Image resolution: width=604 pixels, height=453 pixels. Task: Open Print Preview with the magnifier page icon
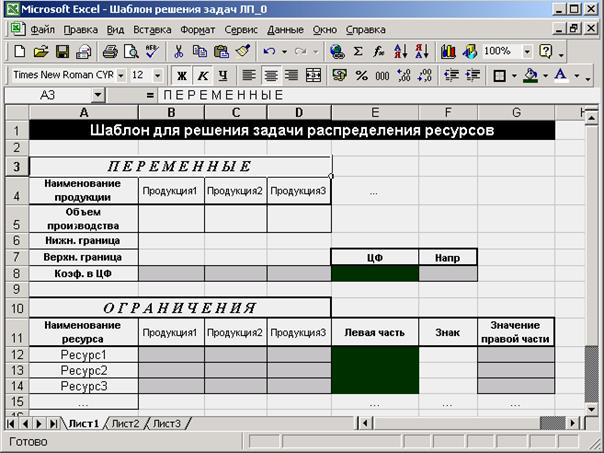point(131,51)
